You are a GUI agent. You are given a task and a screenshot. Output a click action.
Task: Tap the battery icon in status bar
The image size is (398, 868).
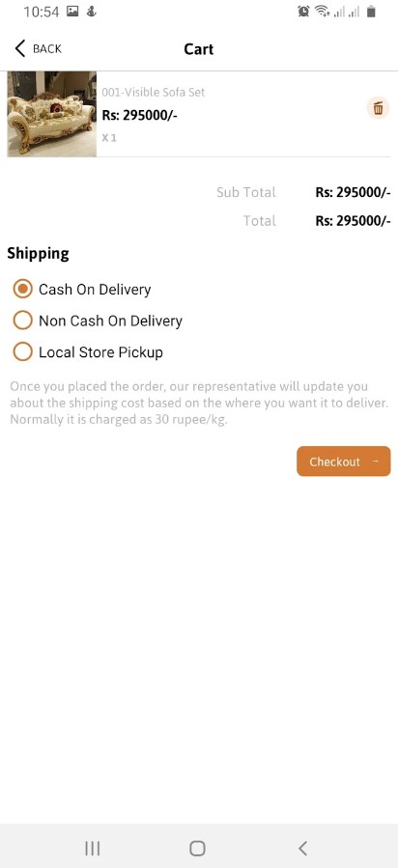click(x=371, y=11)
